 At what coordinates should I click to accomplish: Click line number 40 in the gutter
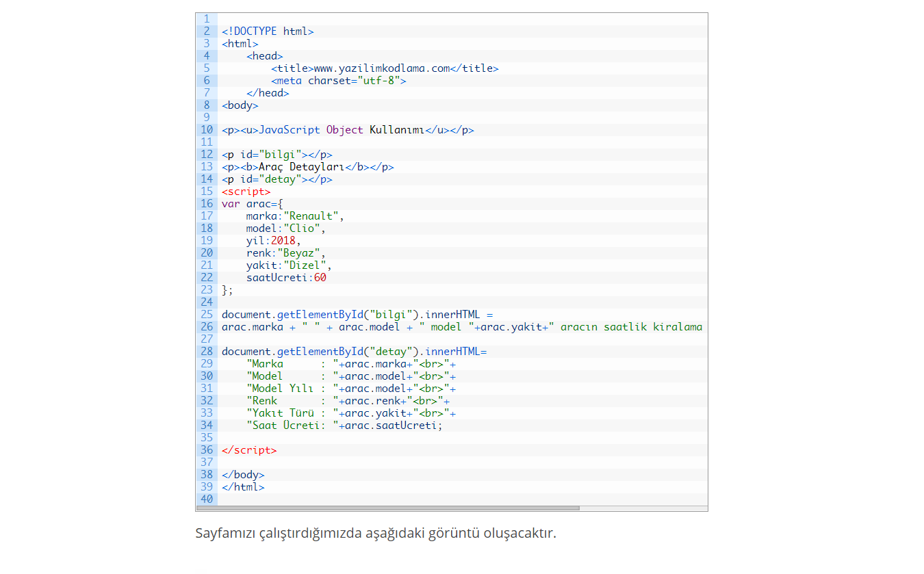[x=207, y=499]
